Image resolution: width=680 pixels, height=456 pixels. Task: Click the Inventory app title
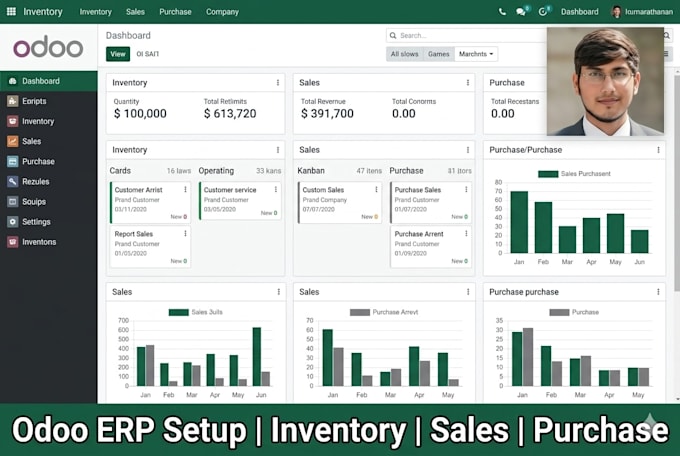click(x=42, y=12)
